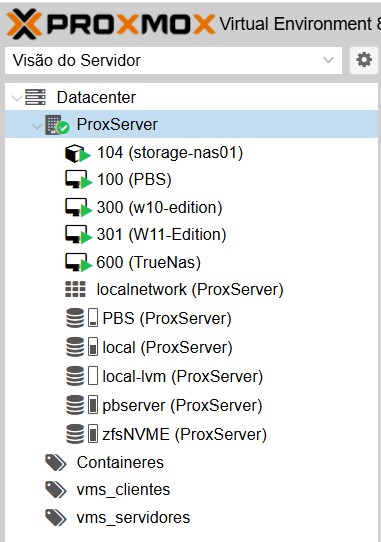Click the container icon for 104 storage-nas01
381x542 pixels.
click(x=78, y=153)
